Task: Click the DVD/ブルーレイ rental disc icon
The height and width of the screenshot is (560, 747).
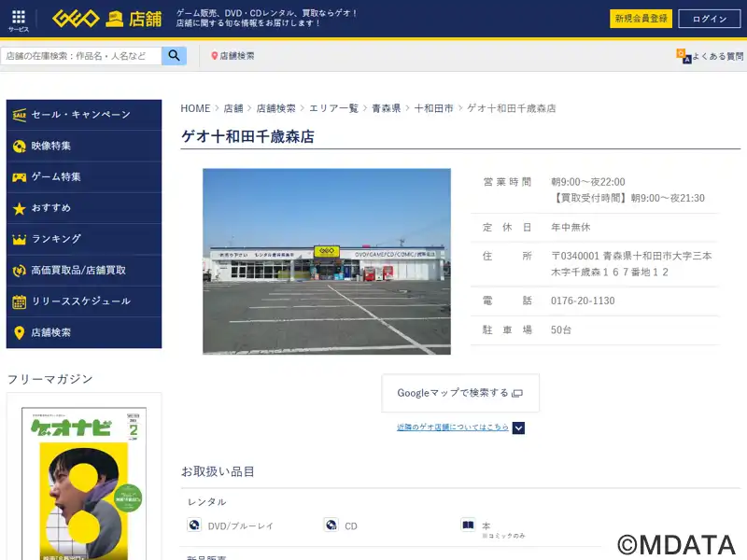Action: pyautogui.click(x=194, y=525)
